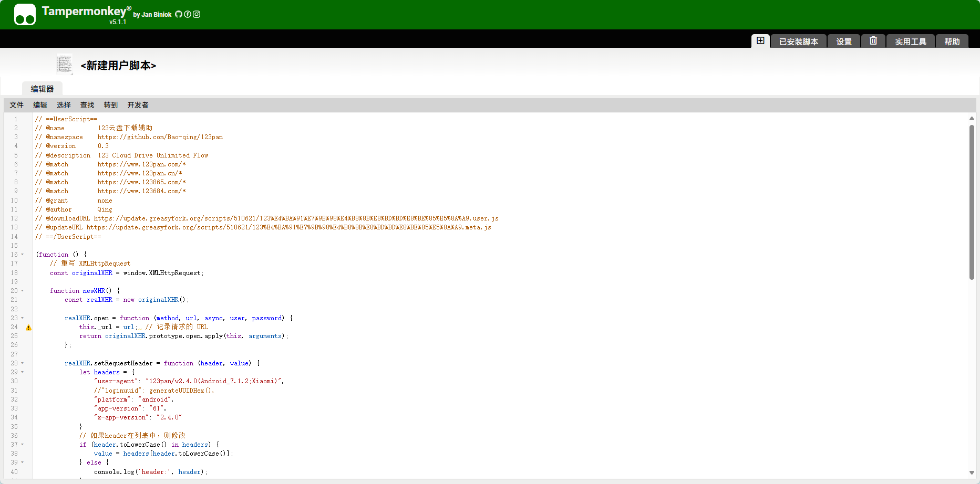Image resolution: width=980 pixels, height=484 pixels.
Task: Click the scroll down arrow in editor
Action: point(972,472)
